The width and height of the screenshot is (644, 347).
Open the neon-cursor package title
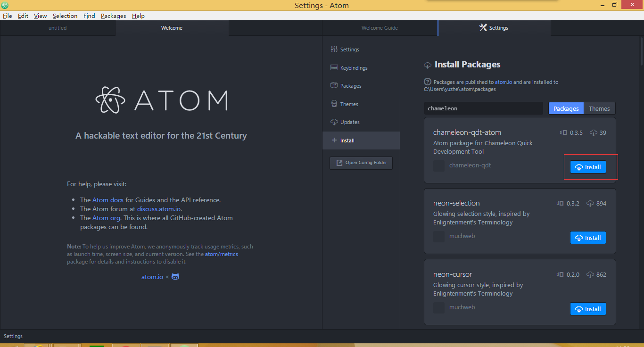453,274
